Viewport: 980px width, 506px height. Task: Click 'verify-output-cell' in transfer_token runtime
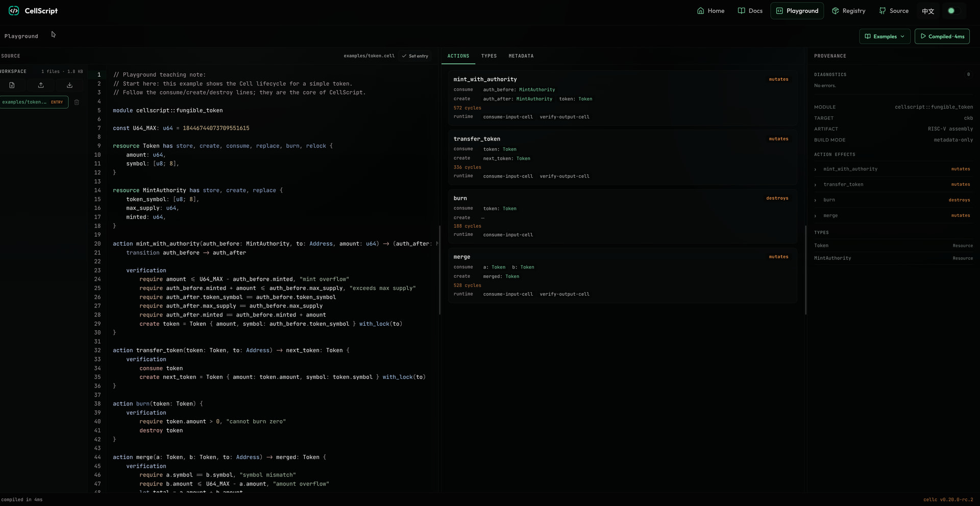pyautogui.click(x=564, y=176)
